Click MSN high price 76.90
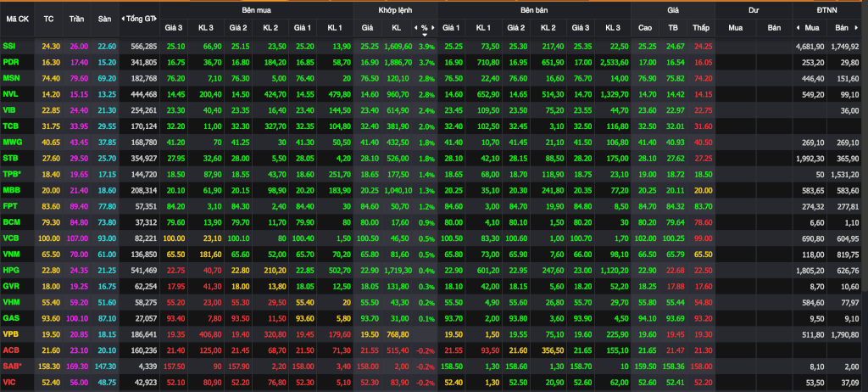The height and width of the screenshot is (392, 868). pyautogui.click(x=645, y=78)
